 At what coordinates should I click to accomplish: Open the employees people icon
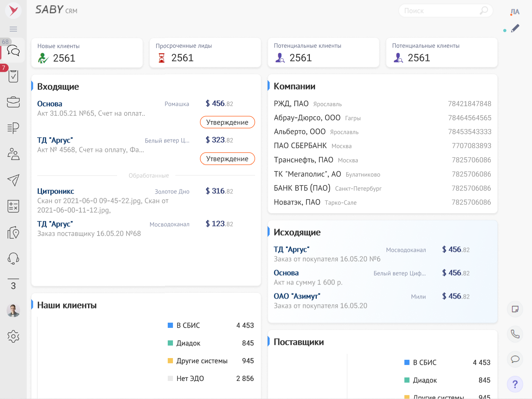[13, 154]
